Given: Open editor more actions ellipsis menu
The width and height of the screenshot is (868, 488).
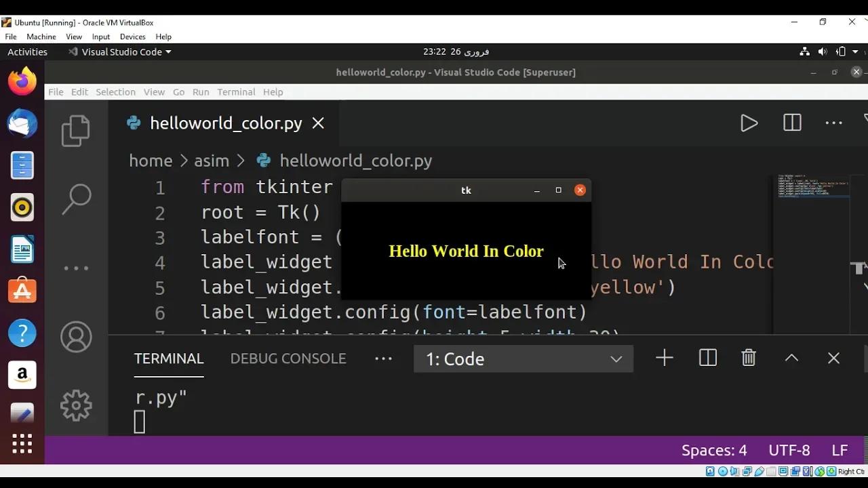Looking at the screenshot, I should (x=833, y=123).
